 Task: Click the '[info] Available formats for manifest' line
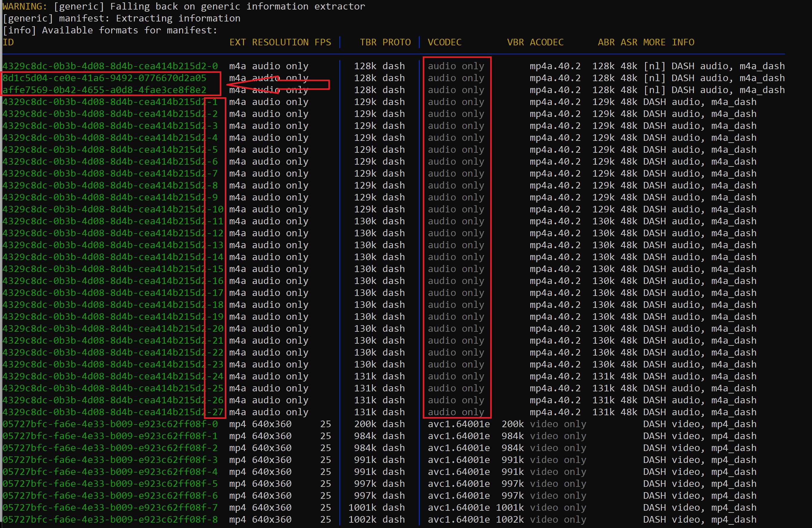[110, 30]
